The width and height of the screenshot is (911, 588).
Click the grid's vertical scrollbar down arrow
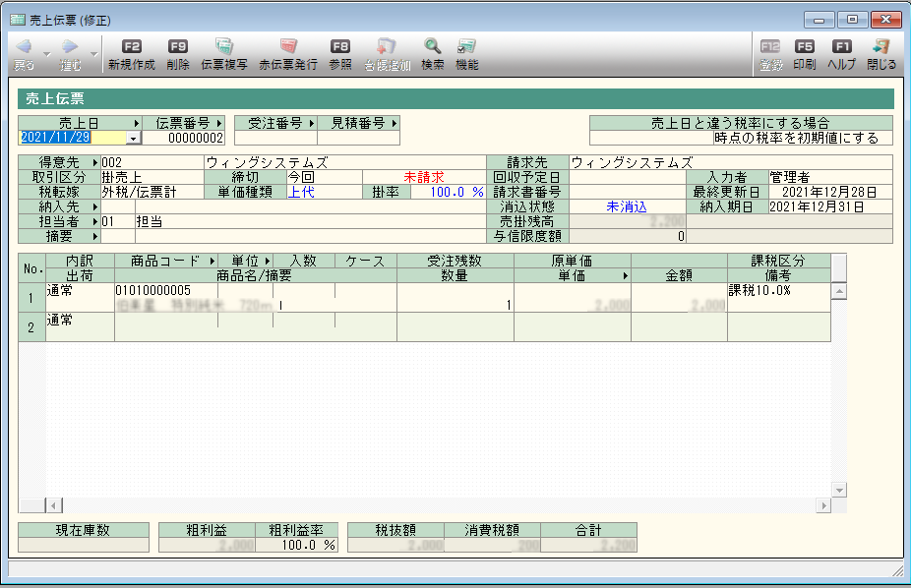click(838, 490)
